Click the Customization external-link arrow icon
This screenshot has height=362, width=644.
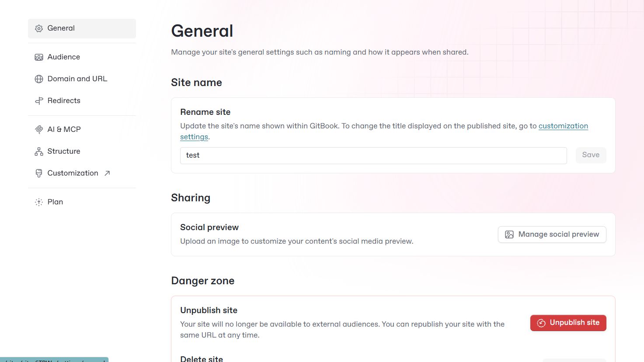107,173
